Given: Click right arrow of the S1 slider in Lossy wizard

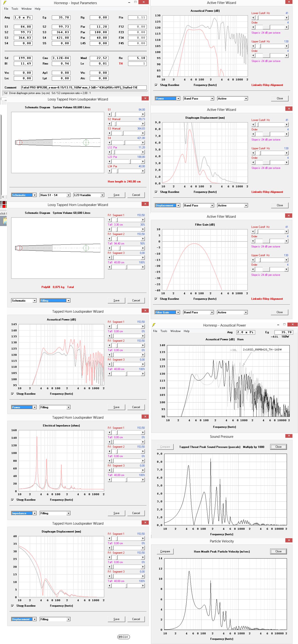Looking at the screenshot, I should (143, 114).
